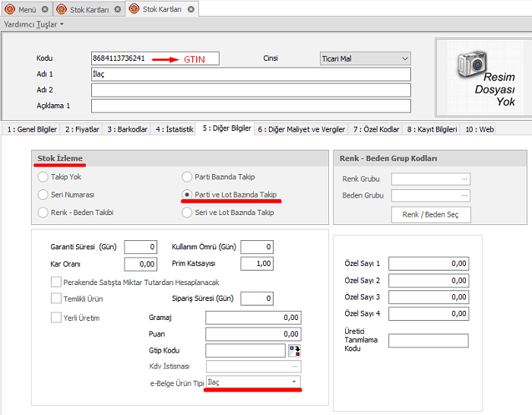This screenshot has height=415, width=532.
Task: Click the Üretici Tanımlama Kodu input field
Action: point(428,341)
